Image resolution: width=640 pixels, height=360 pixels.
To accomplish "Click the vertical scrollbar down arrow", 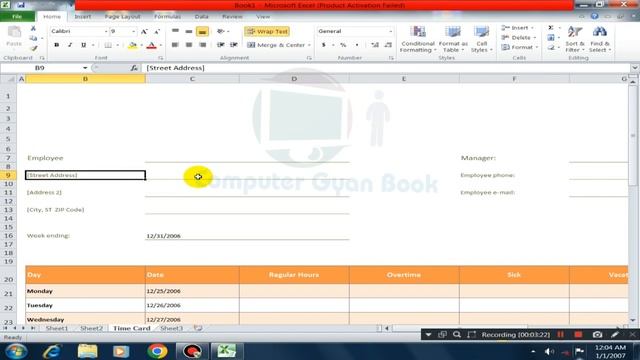I will 633,320.
